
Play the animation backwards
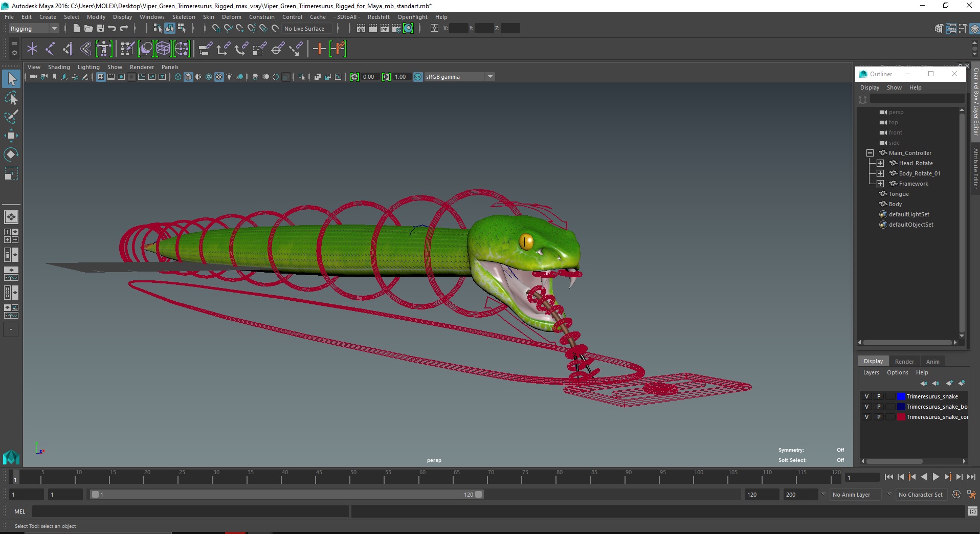(924, 477)
